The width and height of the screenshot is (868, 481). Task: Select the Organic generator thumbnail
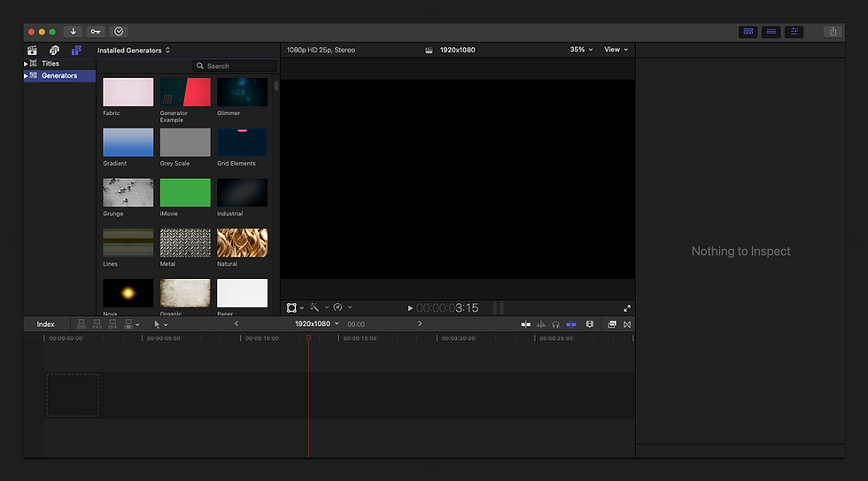click(x=185, y=293)
